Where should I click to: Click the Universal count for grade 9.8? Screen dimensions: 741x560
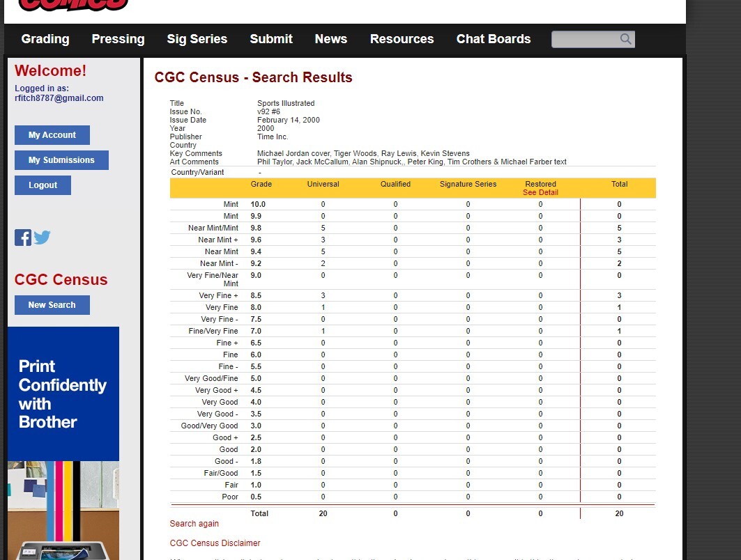point(323,228)
